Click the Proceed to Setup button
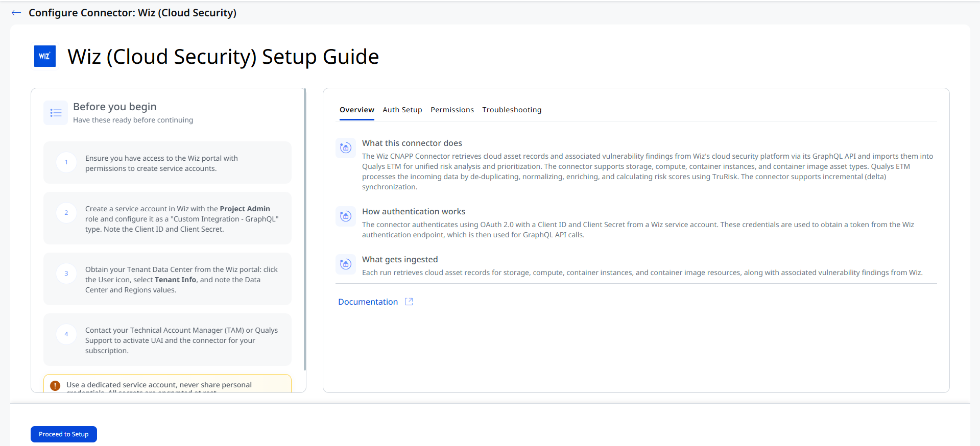 (64, 434)
